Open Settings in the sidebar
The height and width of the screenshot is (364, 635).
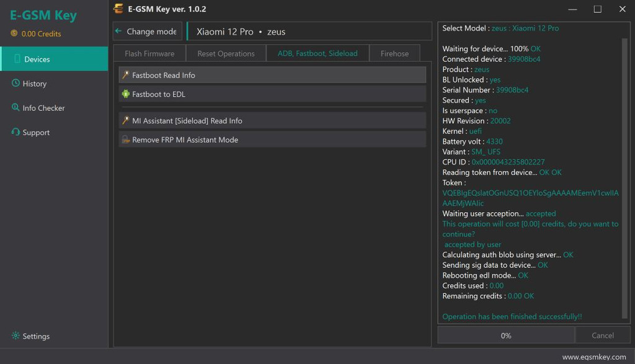click(x=55, y=336)
